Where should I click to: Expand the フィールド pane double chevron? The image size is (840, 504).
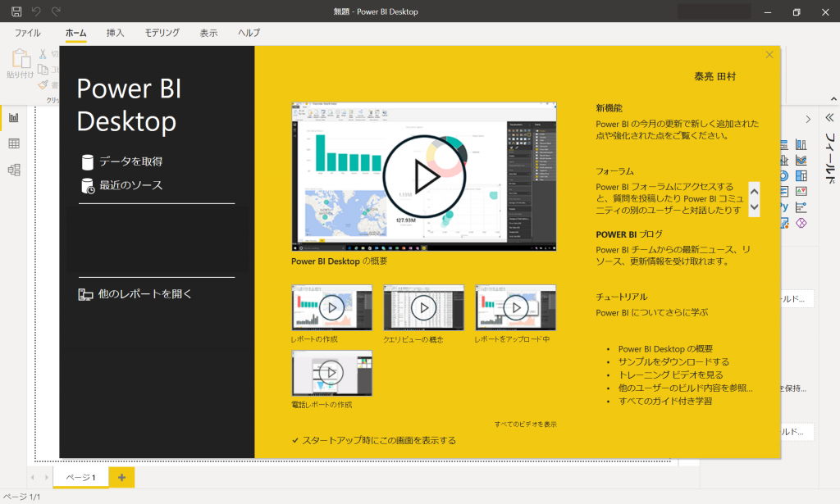tap(829, 118)
